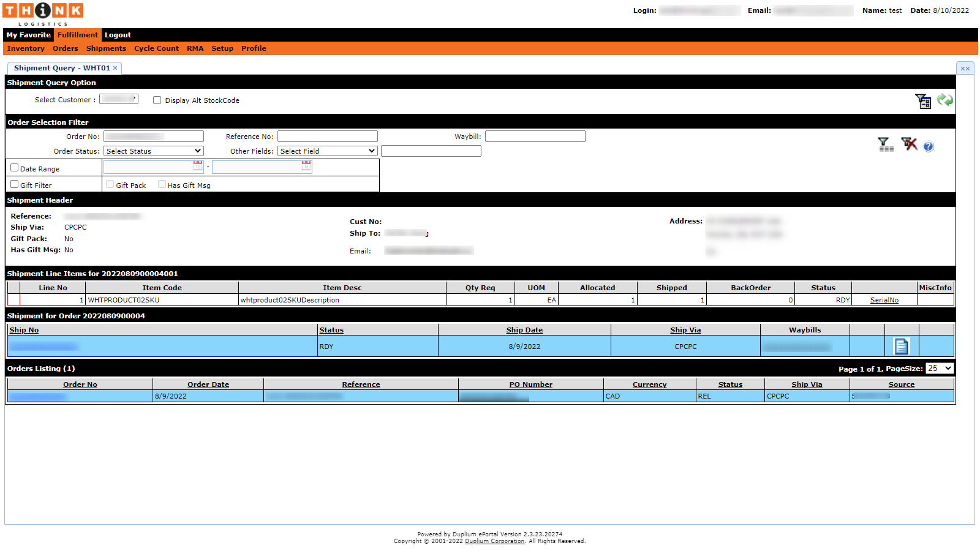Viewport: 980px width, 551px height.
Task: Click whtproduct02SKUDescription cell
Action: click(342, 300)
